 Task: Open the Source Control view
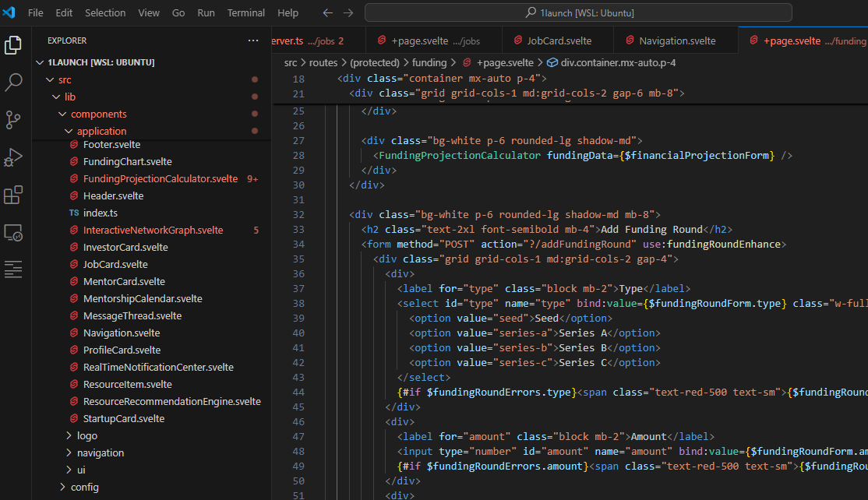coord(13,119)
